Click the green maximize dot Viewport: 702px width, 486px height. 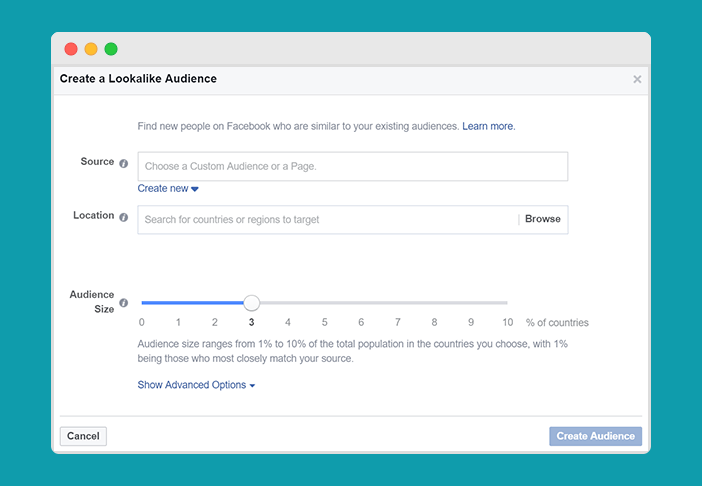[x=111, y=49]
